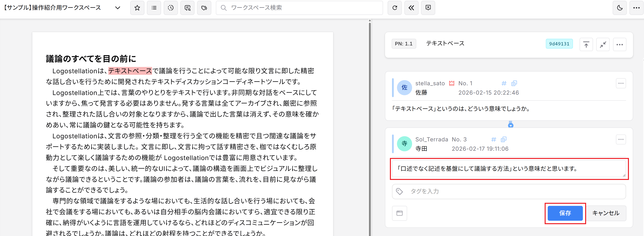
Task: Click the copy icon on comment No. 3
Action: click(504, 139)
